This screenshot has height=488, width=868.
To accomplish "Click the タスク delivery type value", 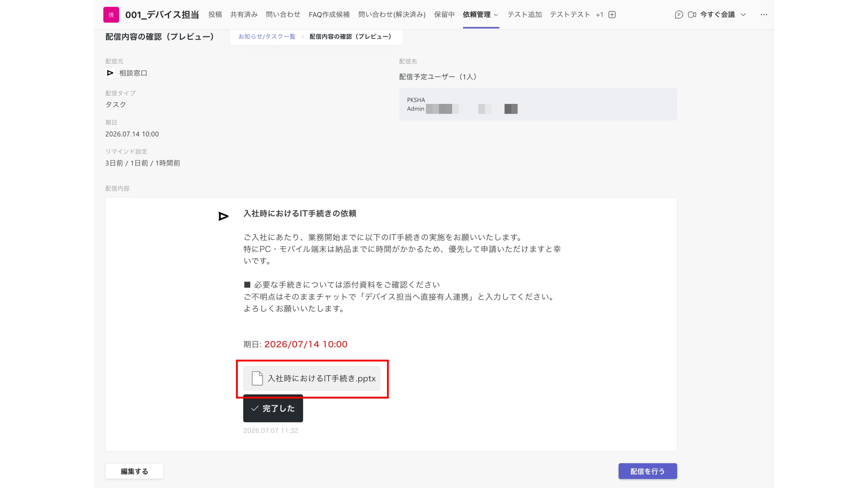I will pos(115,105).
